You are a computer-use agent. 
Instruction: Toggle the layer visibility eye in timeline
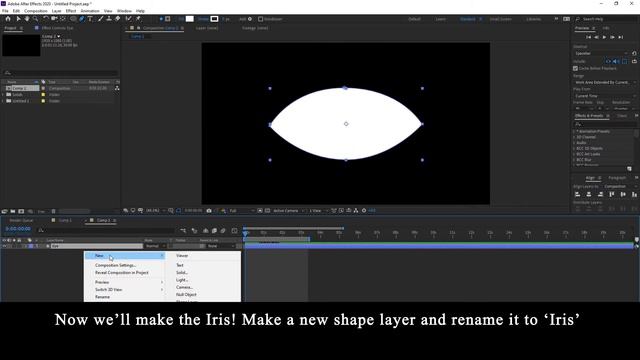tap(4, 246)
